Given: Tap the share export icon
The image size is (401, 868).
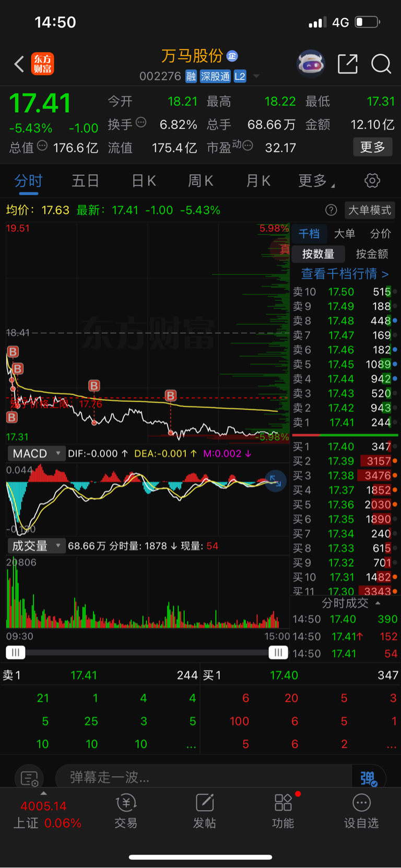Looking at the screenshot, I should coord(348,64).
